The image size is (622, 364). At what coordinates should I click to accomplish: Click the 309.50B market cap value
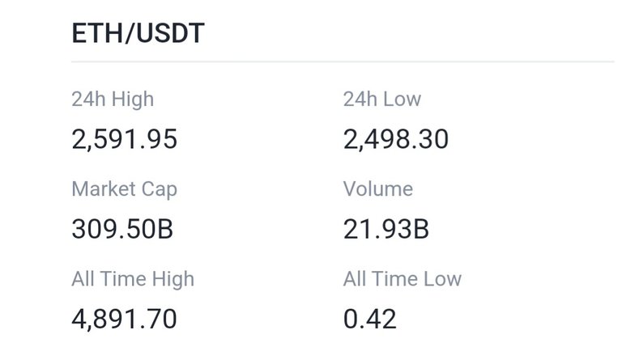point(122,229)
